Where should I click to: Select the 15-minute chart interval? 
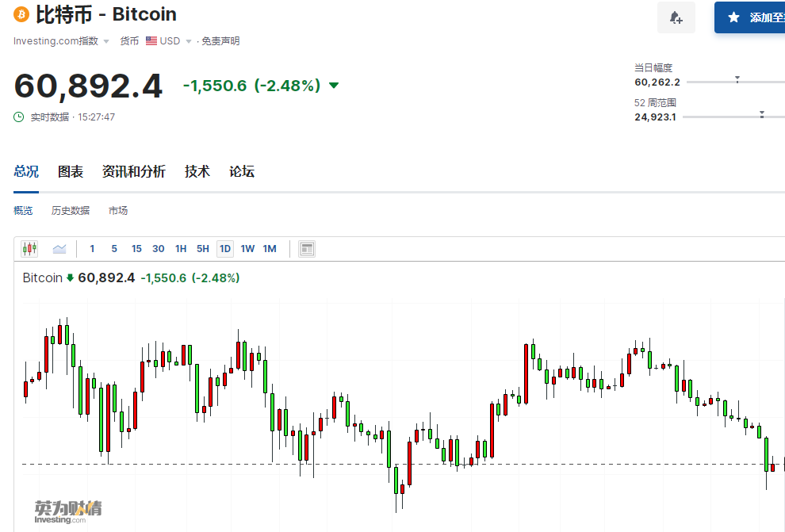tap(136, 249)
